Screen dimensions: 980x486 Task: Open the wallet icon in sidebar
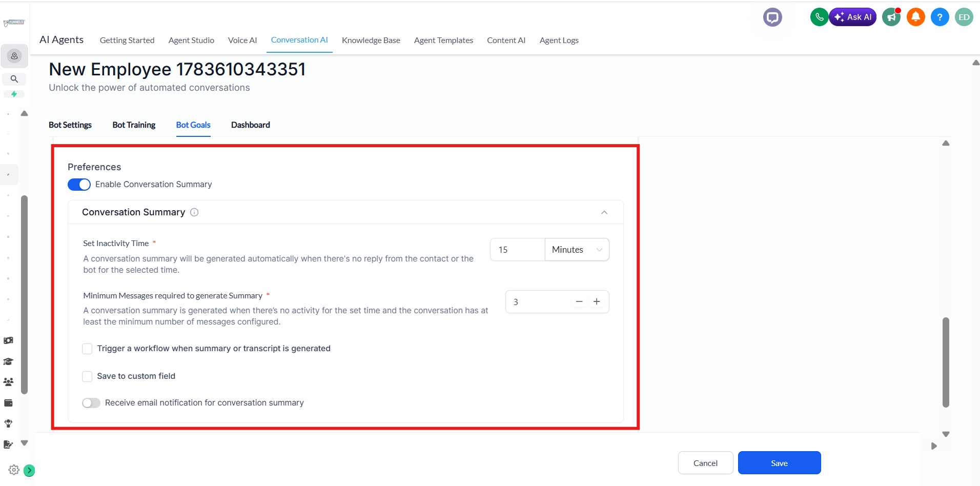tap(8, 403)
